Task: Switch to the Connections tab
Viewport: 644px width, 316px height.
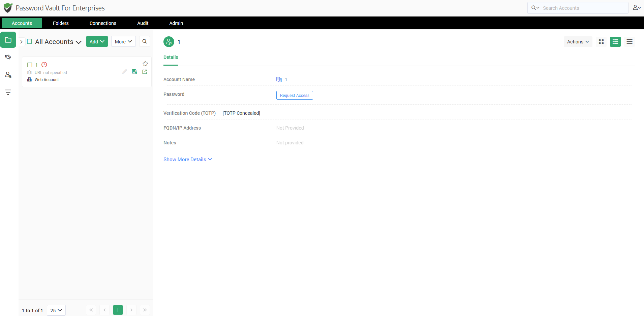Action: pos(103,23)
